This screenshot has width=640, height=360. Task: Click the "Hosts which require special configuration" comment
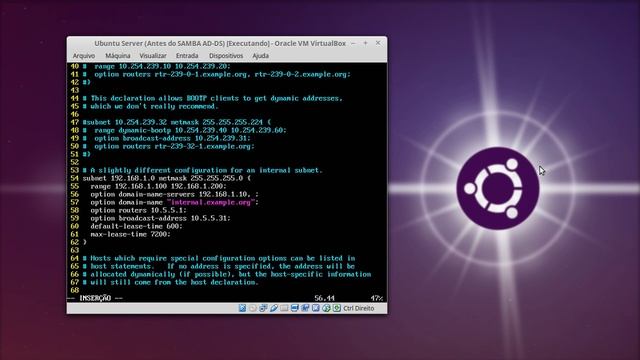(x=219, y=258)
